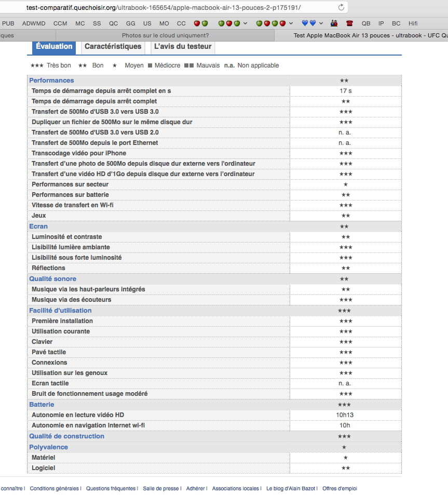Open the Adhérer footer link
Viewport: 448px width, 495px height.
(x=195, y=488)
